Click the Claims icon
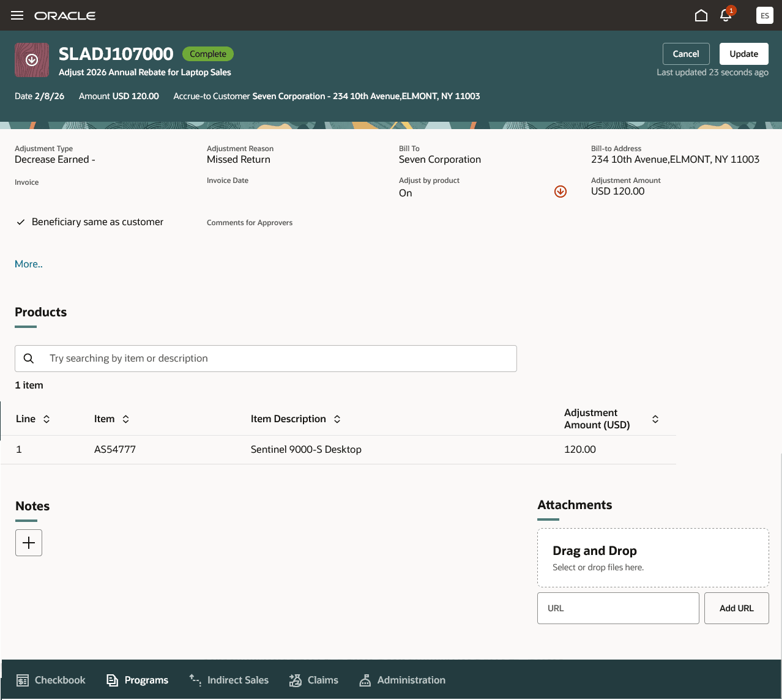This screenshot has width=782, height=700. pos(296,680)
